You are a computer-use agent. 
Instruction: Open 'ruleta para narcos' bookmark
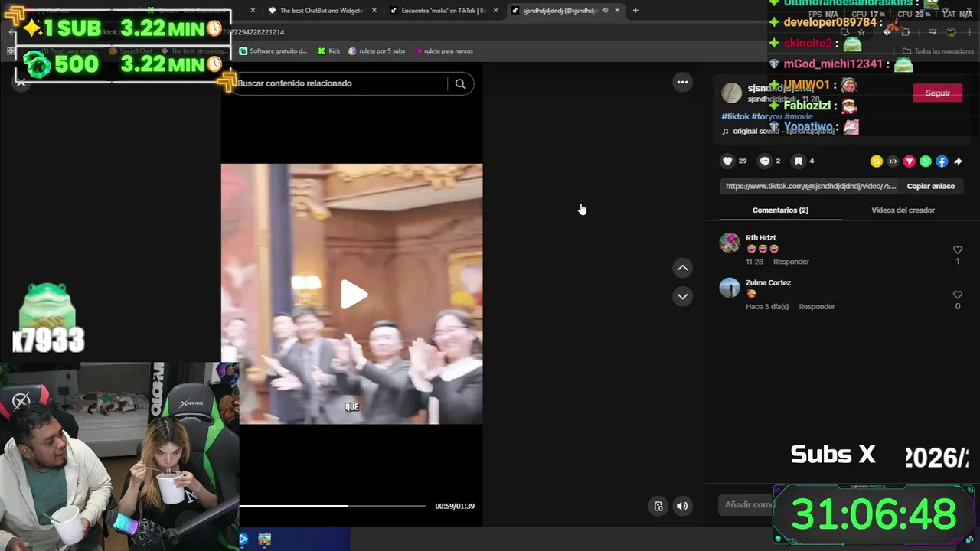pyautogui.click(x=443, y=51)
